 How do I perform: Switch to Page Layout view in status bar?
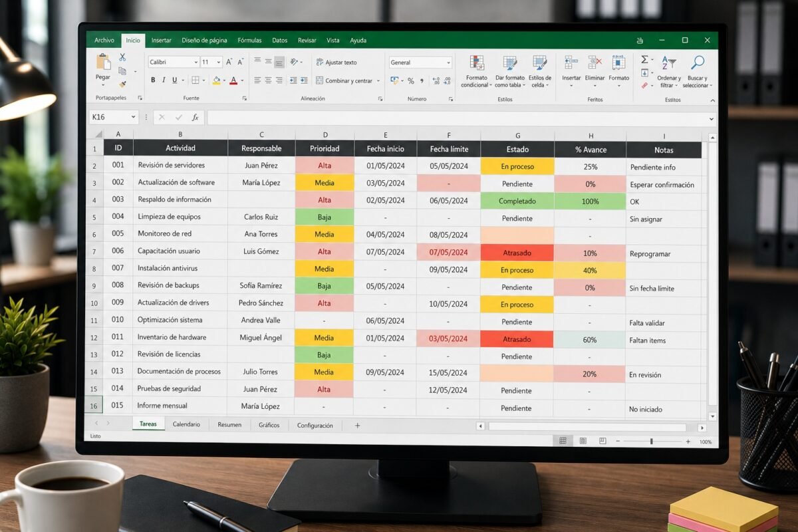(583, 441)
